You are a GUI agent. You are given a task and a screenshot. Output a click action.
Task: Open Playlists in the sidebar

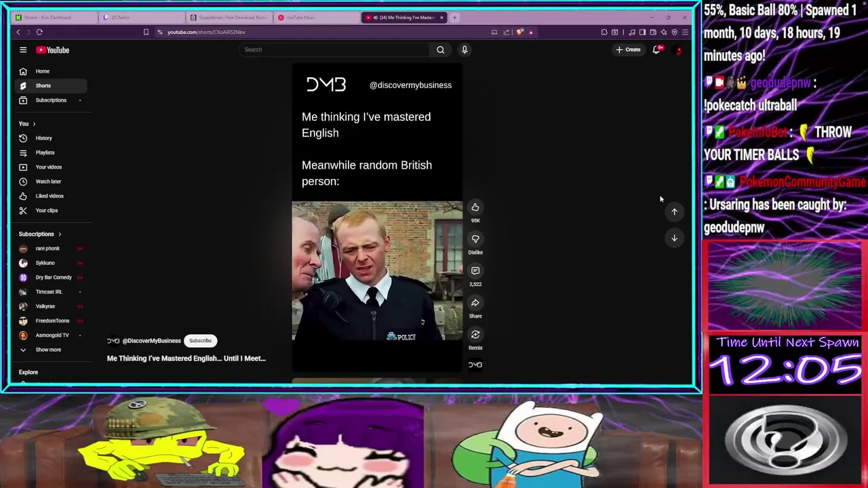pyautogui.click(x=50, y=152)
